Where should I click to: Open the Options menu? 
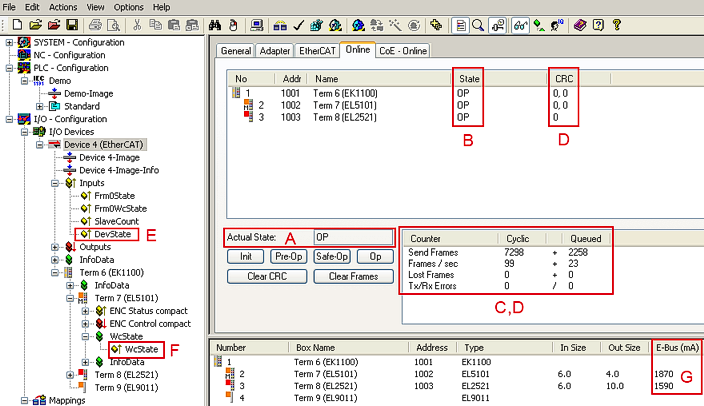coord(128,7)
